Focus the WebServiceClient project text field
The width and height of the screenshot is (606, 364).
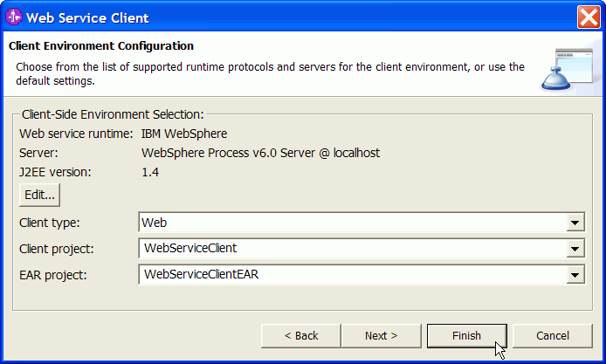tap(353, 249)
